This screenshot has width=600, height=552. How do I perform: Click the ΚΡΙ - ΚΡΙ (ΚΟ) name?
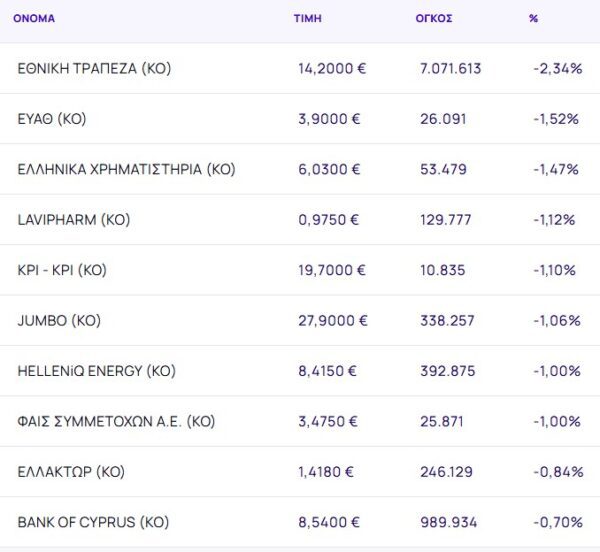[x=62, y=270]
